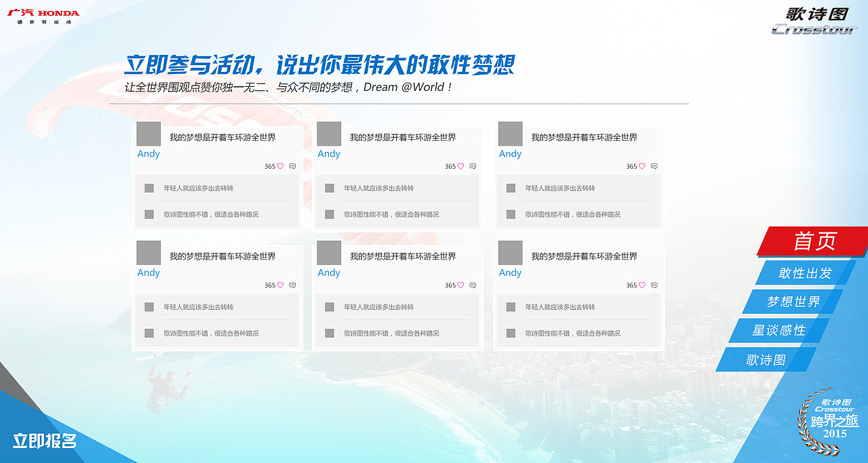Click commenter avatar beside 歌诗图性能不错 in top-middle card

(x=330, y=214)
